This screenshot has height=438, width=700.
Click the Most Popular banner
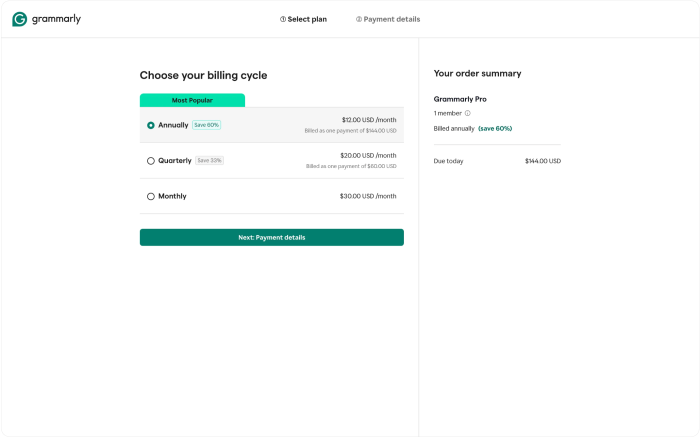click(x=192, y=100)
